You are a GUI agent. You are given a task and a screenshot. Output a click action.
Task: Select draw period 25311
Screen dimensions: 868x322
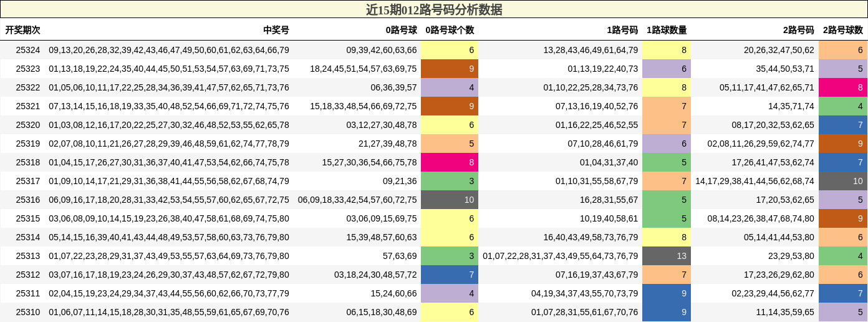[28, 293]
